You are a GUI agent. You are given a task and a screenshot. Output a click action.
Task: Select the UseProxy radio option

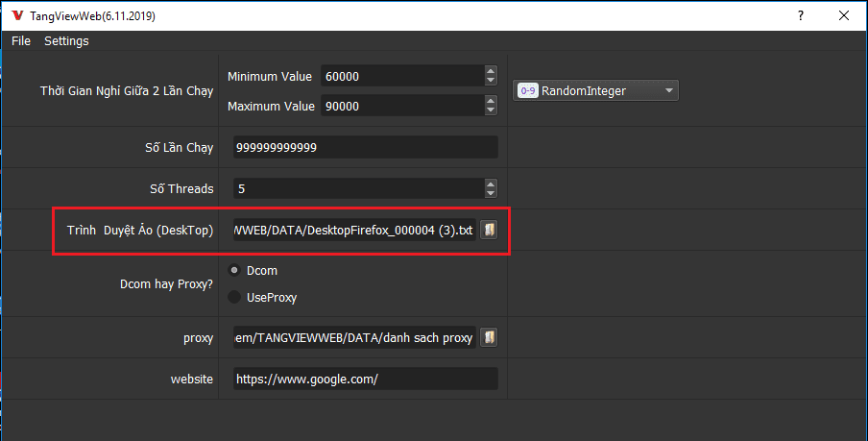234,298
